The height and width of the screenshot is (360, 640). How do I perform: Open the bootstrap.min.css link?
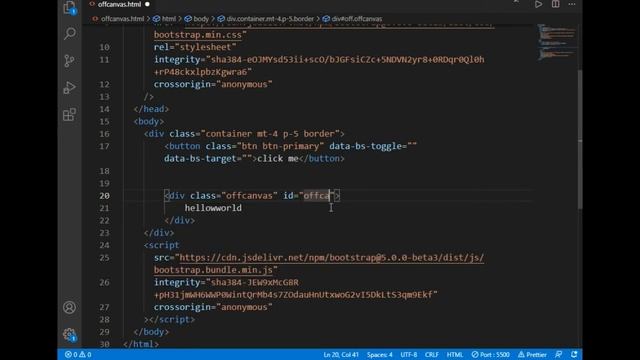click(x=198, y=35)
